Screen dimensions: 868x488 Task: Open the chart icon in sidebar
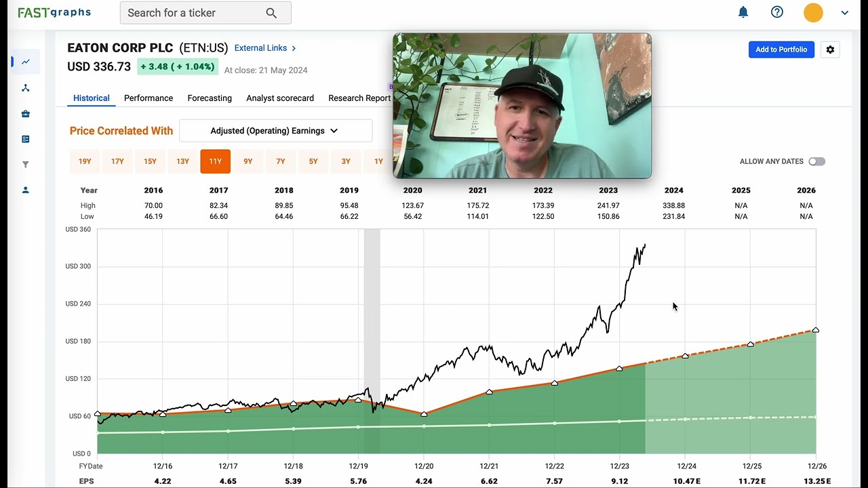point(26,62)
